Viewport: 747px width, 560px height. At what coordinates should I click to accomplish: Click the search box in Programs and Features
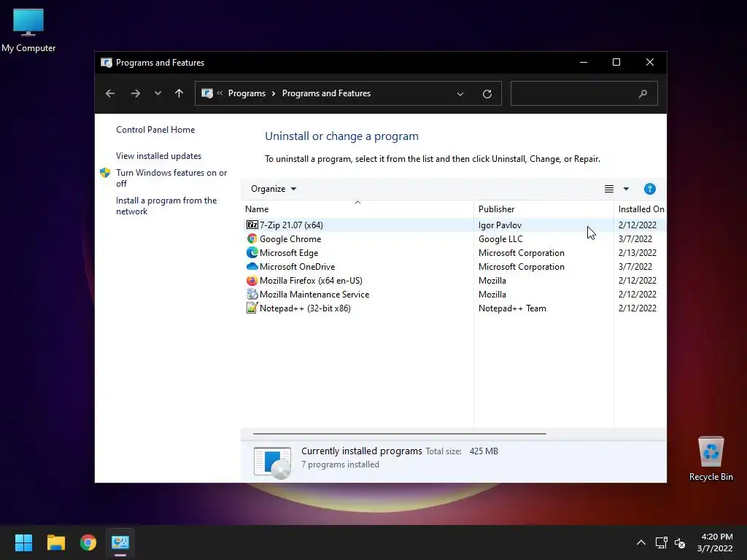(x=584, y=93)
